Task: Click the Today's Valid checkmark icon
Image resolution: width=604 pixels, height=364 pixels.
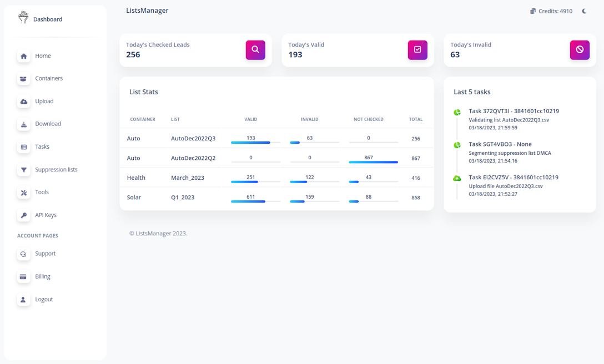Action: (417, 49)
